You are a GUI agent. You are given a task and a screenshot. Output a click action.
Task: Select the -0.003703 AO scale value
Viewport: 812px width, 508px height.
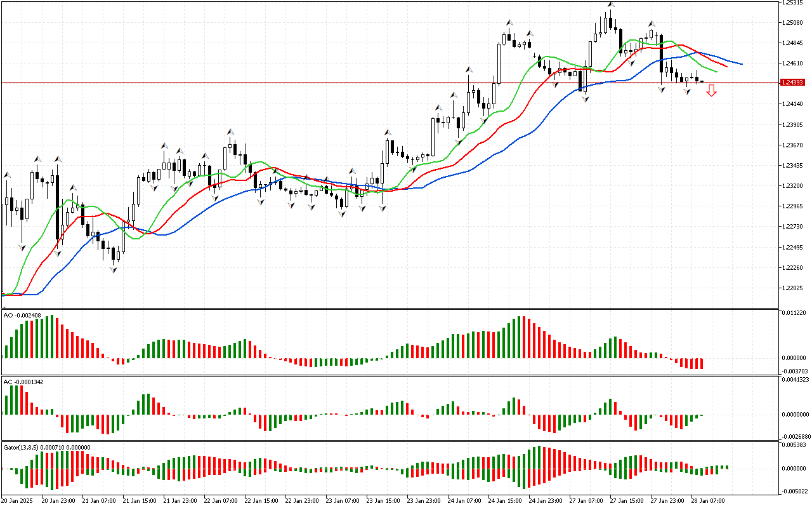point(794,371)
